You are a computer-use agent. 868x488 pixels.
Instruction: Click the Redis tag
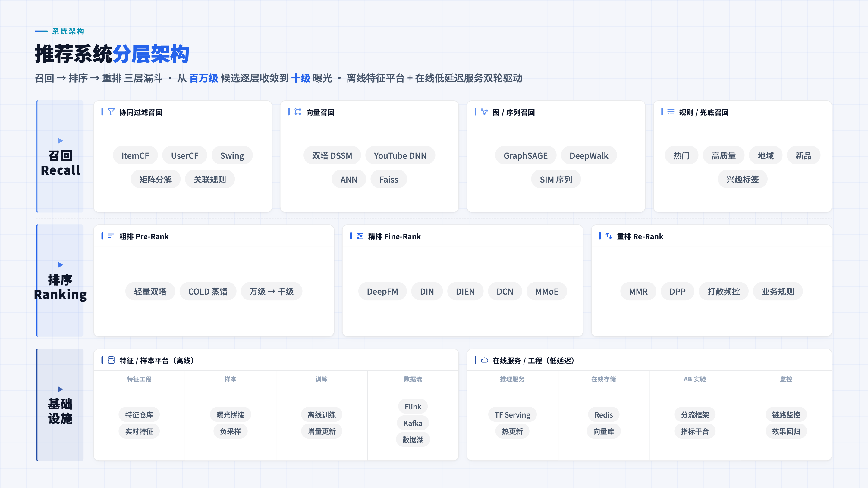(604, 414)
